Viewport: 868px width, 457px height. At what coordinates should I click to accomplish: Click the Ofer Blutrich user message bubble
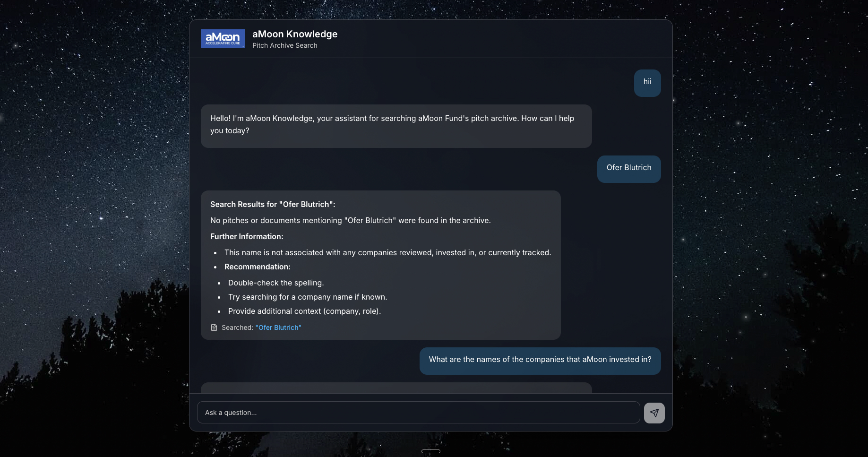pyautogui.click(x=628, y=168)
